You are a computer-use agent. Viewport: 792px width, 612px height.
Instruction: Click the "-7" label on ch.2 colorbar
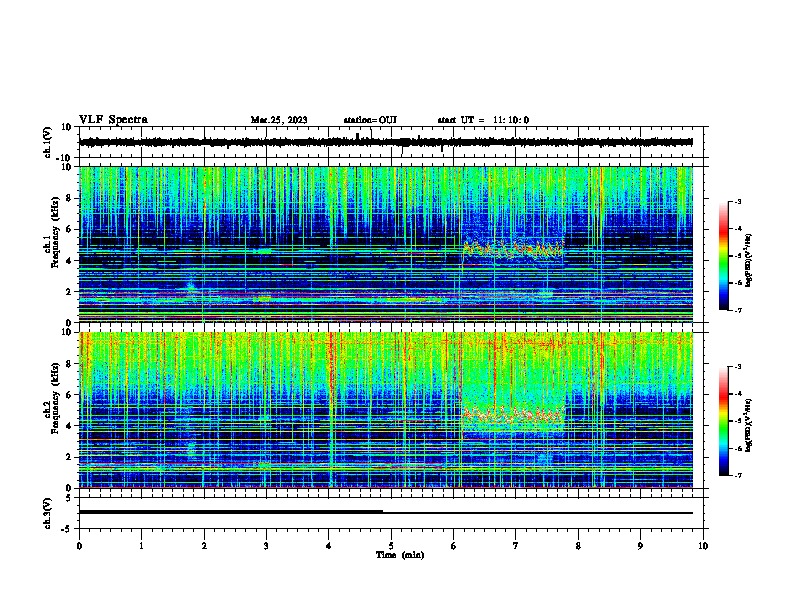point(738,476)
